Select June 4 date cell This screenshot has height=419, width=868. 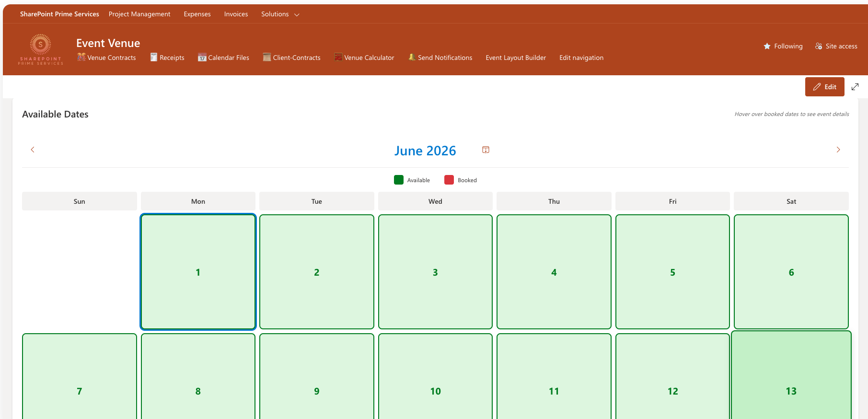tap(554, 272)
